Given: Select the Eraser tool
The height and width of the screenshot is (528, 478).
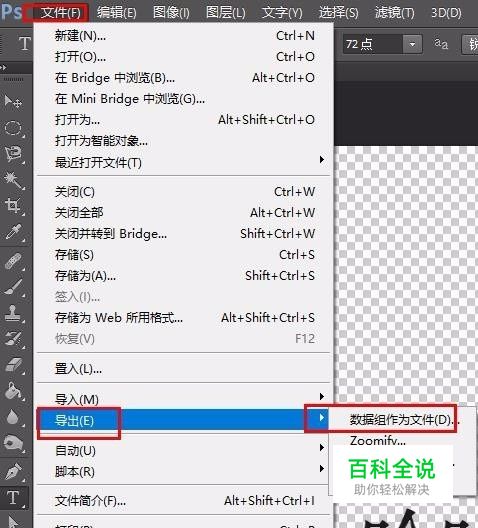Looking at the screenshot, I should (13, 365).
